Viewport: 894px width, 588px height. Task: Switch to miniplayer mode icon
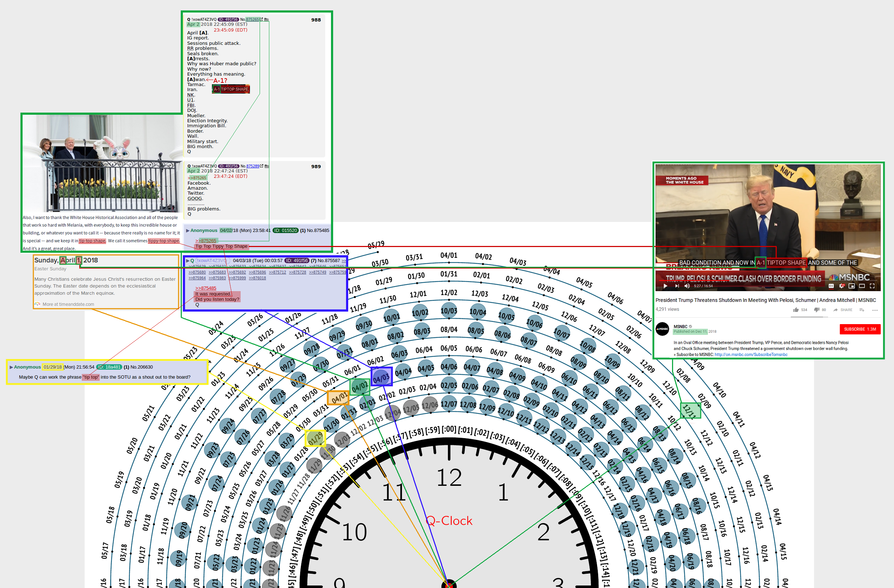tap(852, 286)
